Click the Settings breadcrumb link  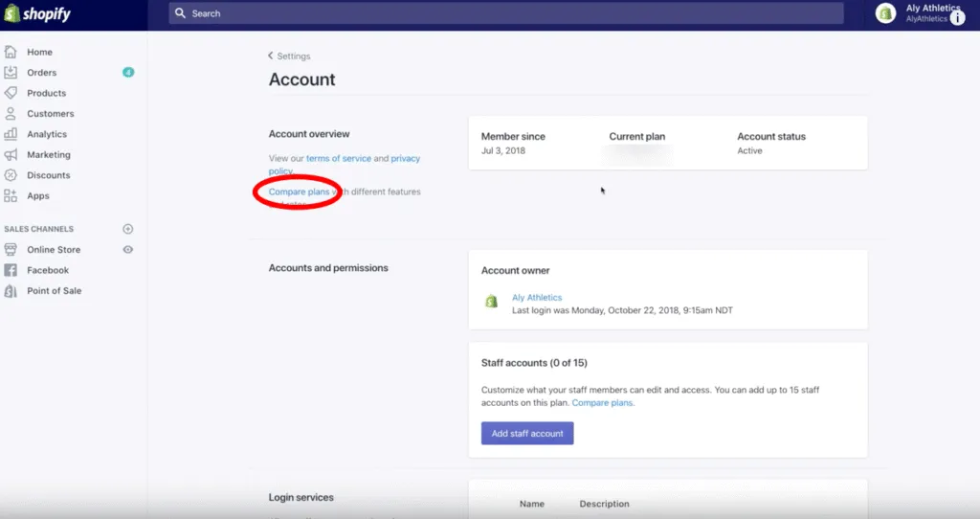coord(294,56)
